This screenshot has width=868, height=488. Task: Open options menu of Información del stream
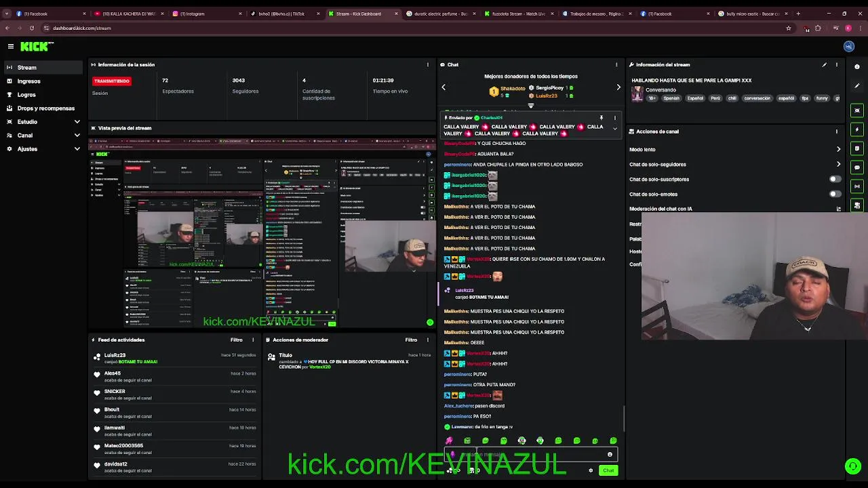point(837,65)
